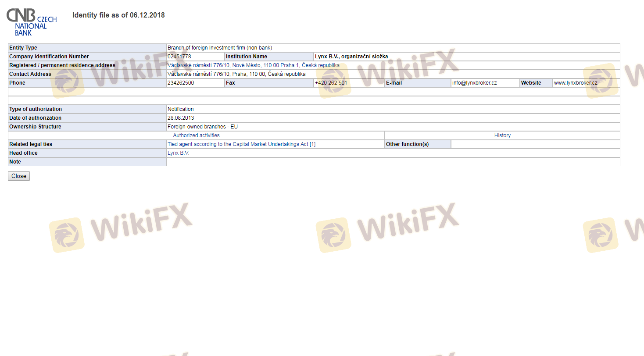Click the CNB Czech National Bank logo

[x=31, y=21]
